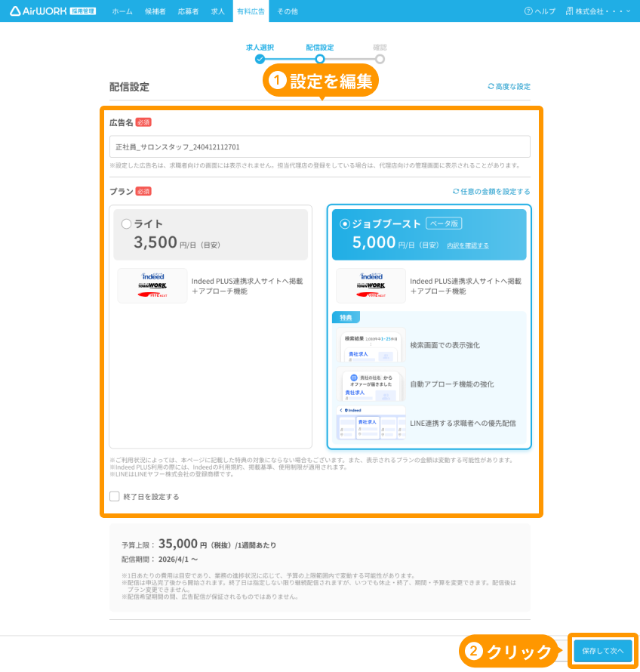Expand the 株式会社 account dropdown arrow
Screen dimensions: 640x672
coord(629,11)
